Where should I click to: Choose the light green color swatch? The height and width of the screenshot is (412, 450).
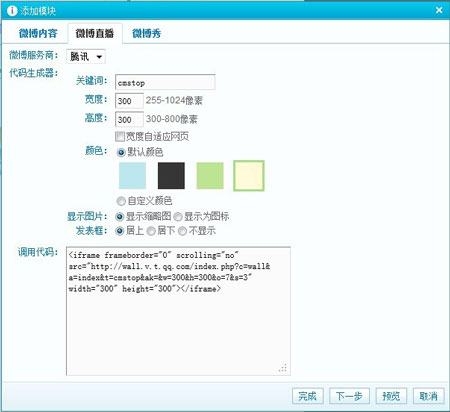tap(210, 176)
